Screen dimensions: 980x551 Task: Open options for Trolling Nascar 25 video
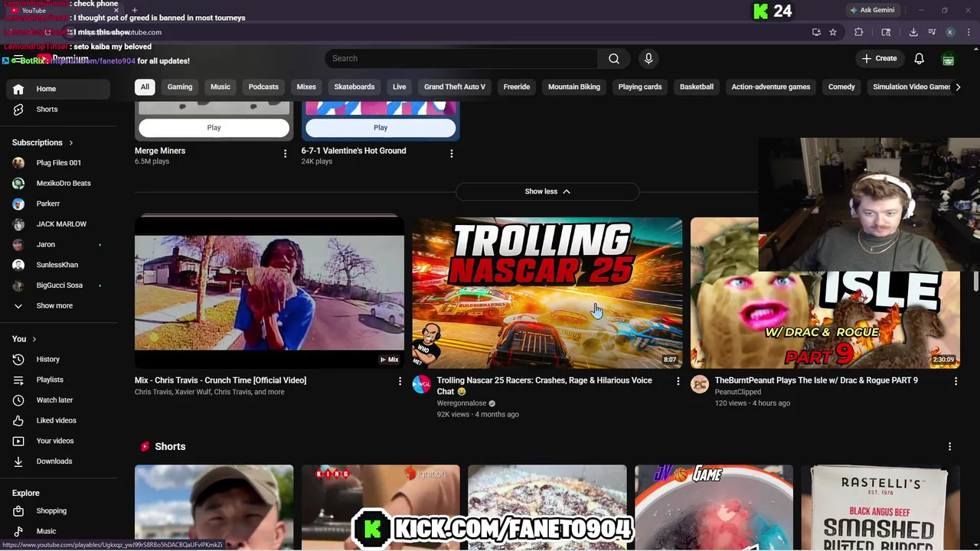pyautogui.click(x=678, y=381)
